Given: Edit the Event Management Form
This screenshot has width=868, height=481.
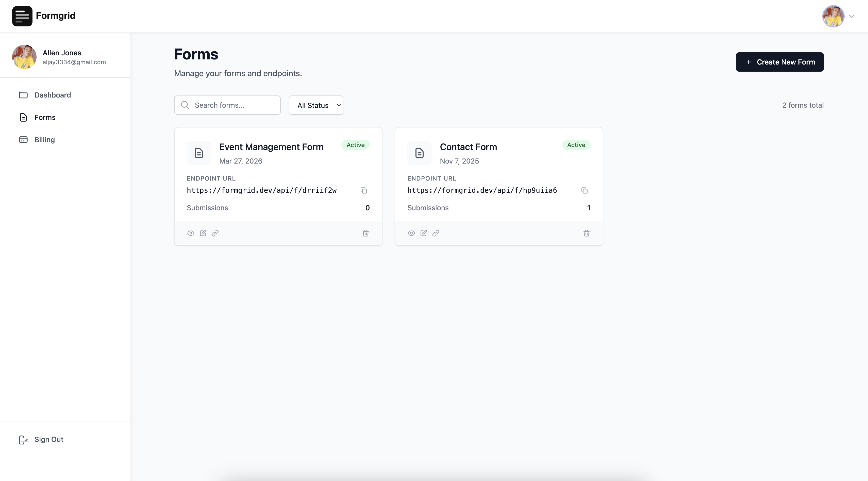Looking at the screenshot, I should pos(203,233).
